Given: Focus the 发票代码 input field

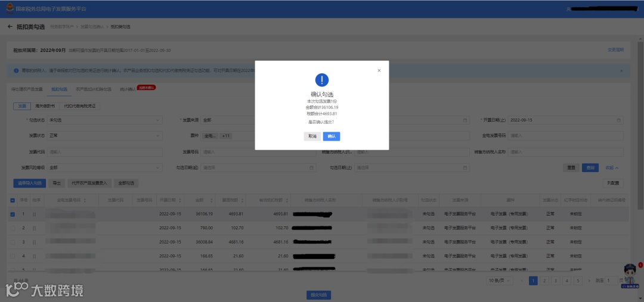Looking at the screenshot, I should [105, 152].
